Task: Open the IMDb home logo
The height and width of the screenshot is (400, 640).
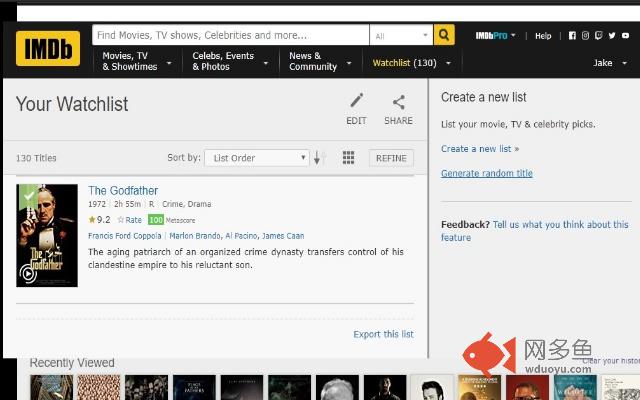Action: coord(48,48)
